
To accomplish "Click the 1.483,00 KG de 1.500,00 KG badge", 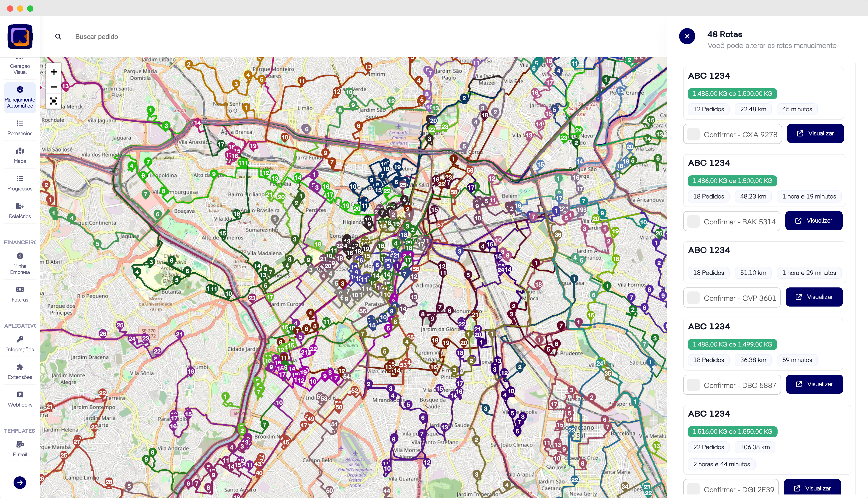I will pyautogui.click(x=732, y=93).
